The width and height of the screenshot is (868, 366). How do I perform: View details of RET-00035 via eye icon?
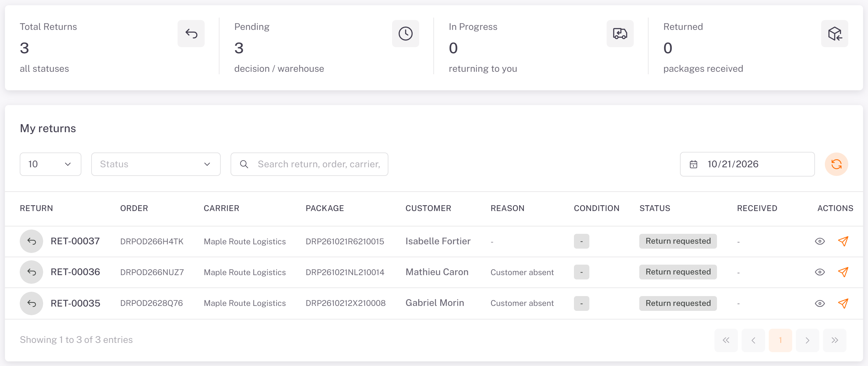pyautogui.click(x=820, y=303)
